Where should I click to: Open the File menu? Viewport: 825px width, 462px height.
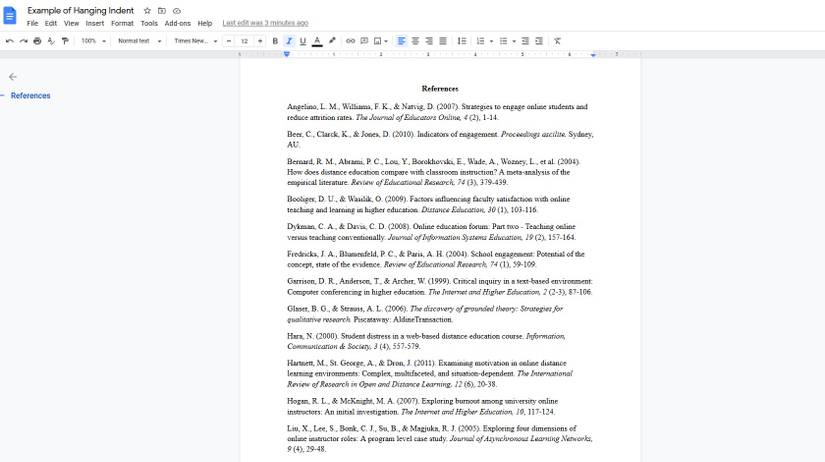pos(33,23)
